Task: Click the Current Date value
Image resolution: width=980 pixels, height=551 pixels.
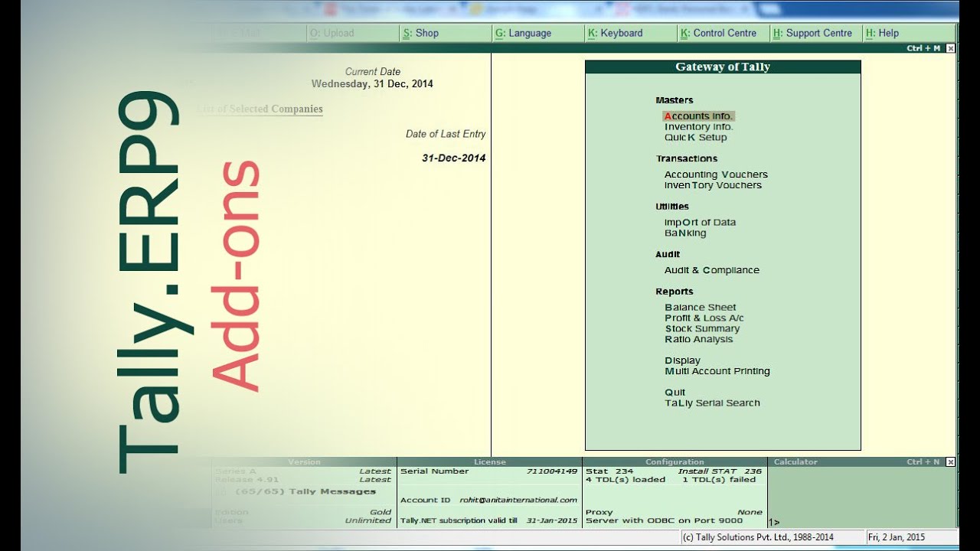Action: (372, 84)
